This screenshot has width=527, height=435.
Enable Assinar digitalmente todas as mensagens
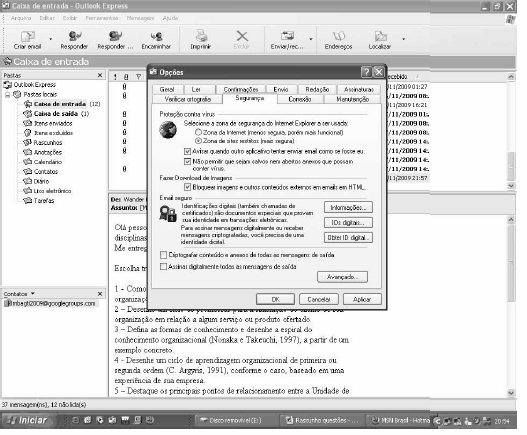pos(164,267)
